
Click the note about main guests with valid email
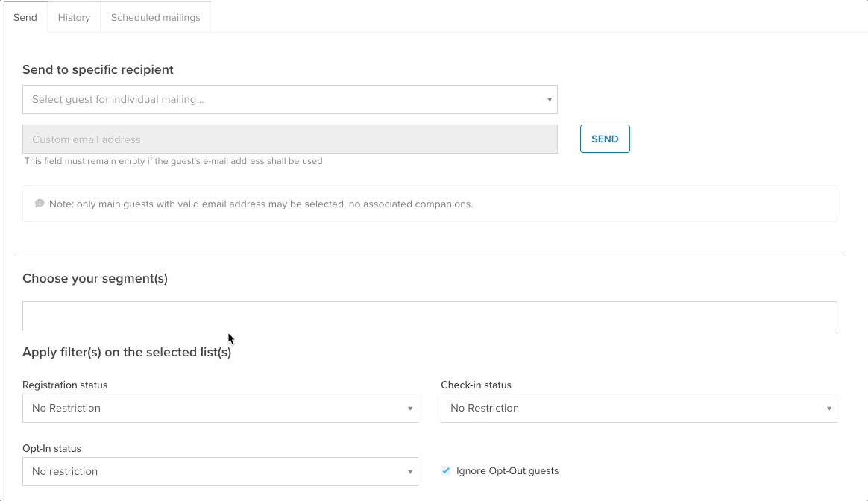tap(261, 204)
